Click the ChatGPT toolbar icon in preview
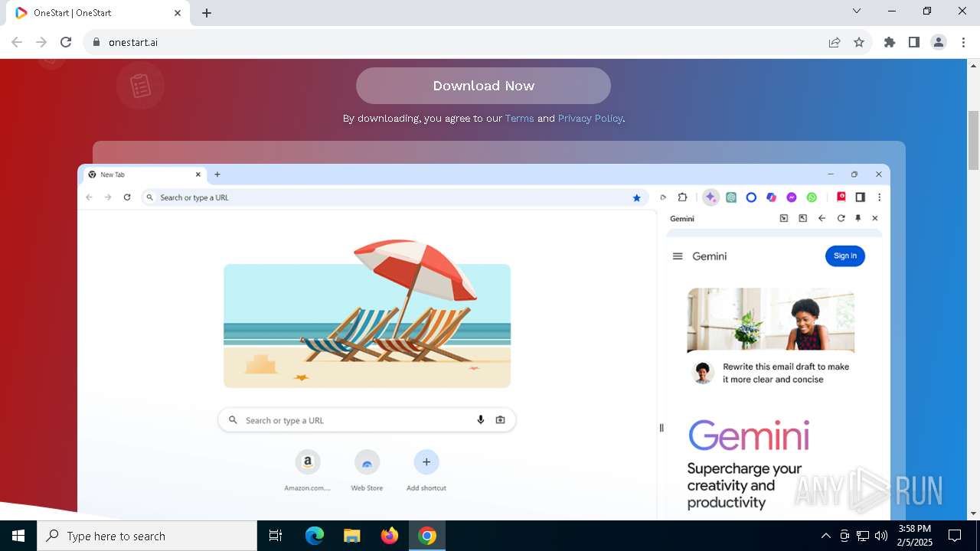980x551 pixels. click(x=731, y=197)
